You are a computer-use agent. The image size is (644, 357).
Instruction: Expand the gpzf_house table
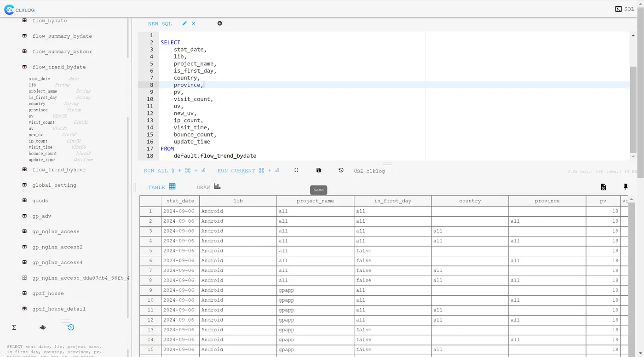(48, 294)
